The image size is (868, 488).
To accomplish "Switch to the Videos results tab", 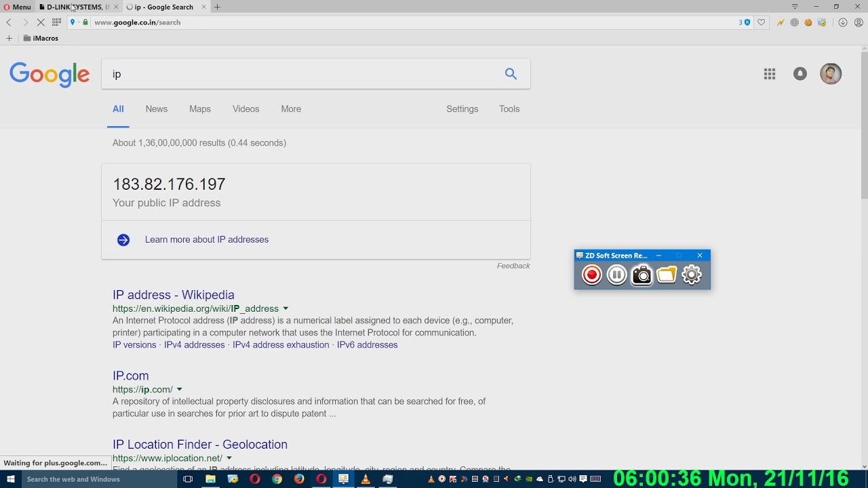I will click(245, 109).
